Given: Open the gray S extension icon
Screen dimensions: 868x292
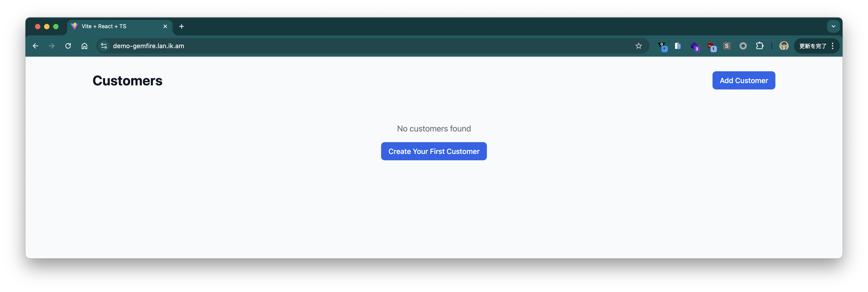Looking at the screenshot, I should pyautogui.click(x=727, y=46).
